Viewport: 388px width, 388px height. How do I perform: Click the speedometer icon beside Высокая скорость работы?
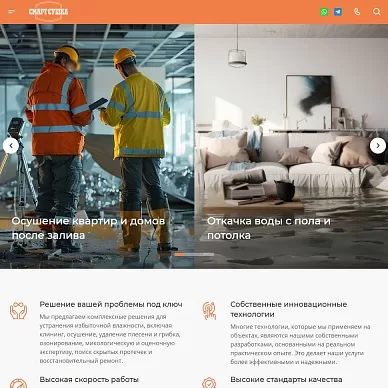tap(18, 383)
